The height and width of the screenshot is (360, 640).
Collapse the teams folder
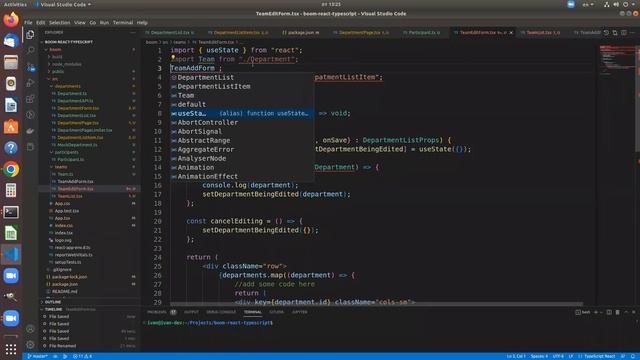point(61,167)
